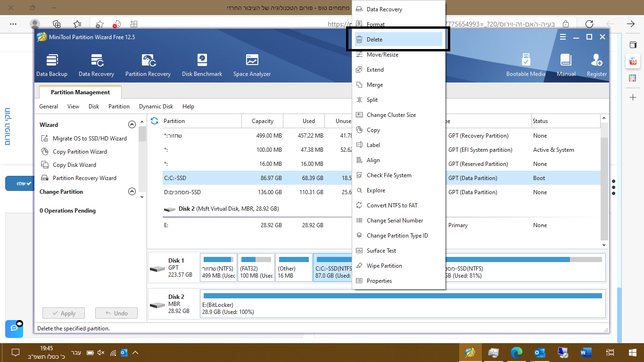
Task: Choose Explore from context menu
Action: tap(398, 190)
